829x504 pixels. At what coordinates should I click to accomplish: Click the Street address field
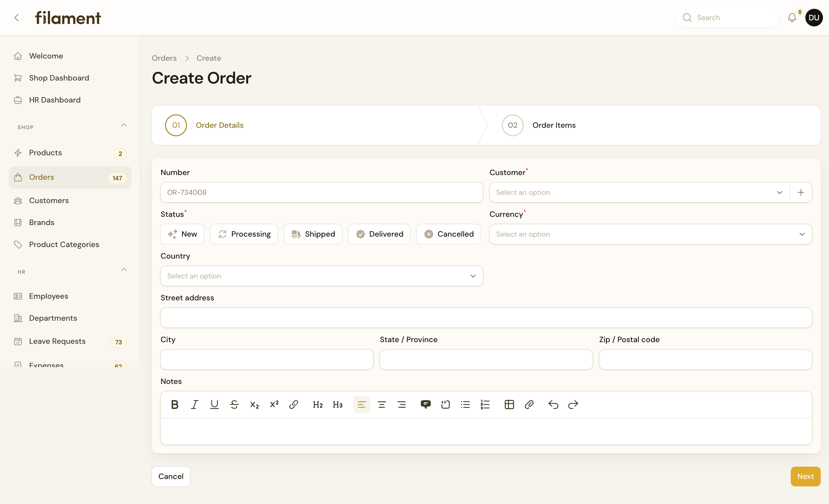click(486, 318)
